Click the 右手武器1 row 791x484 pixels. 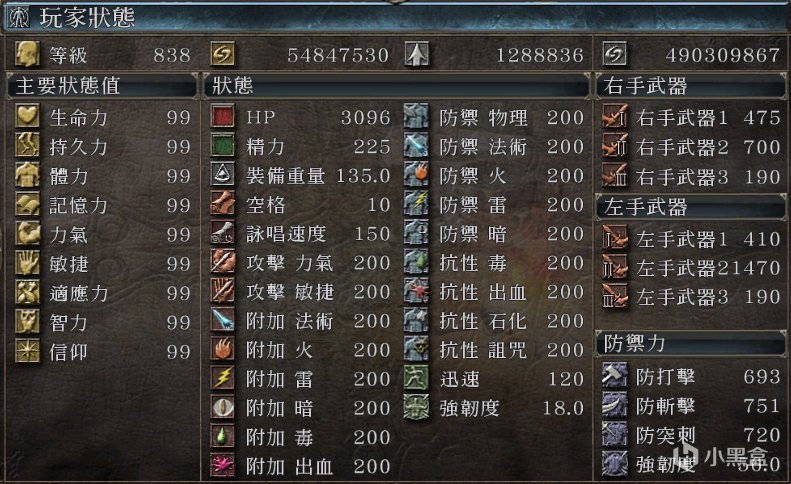[691, 117]
